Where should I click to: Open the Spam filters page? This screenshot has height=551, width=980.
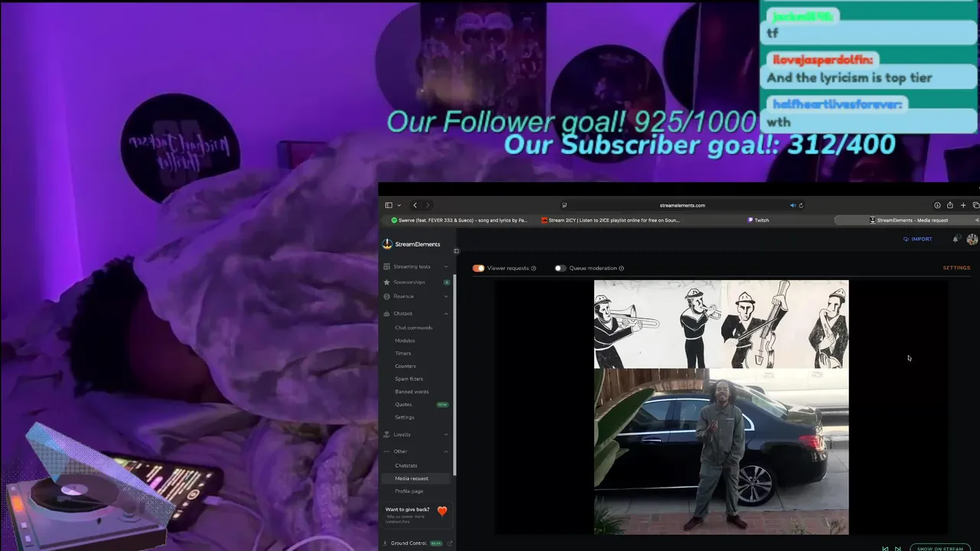tap(409, 379)
